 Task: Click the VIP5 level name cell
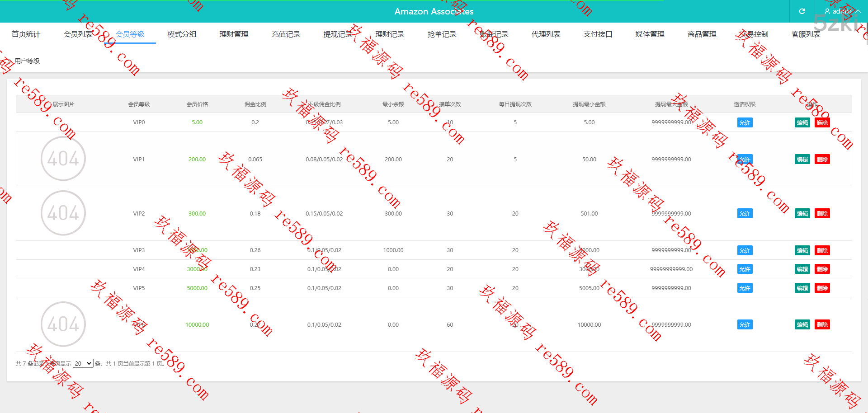coord(139,288)
